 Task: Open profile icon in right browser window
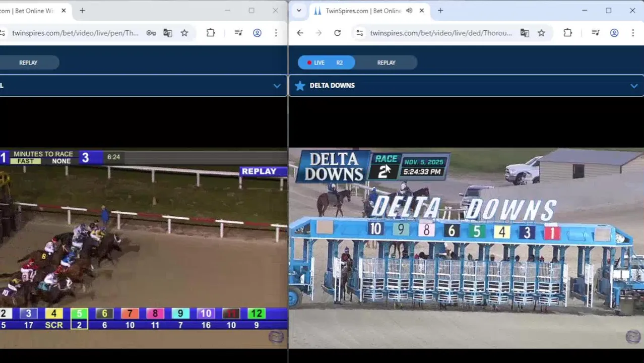[x=614, y=33]
